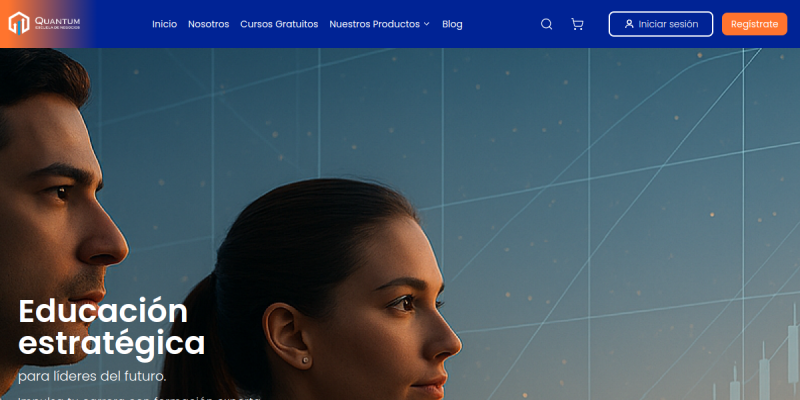Go to the Inicio menu item

point(164,24)
